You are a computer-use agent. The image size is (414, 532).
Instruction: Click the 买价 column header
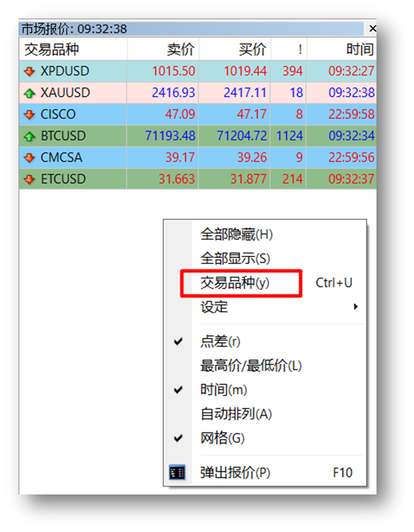(x=235, y=49)
